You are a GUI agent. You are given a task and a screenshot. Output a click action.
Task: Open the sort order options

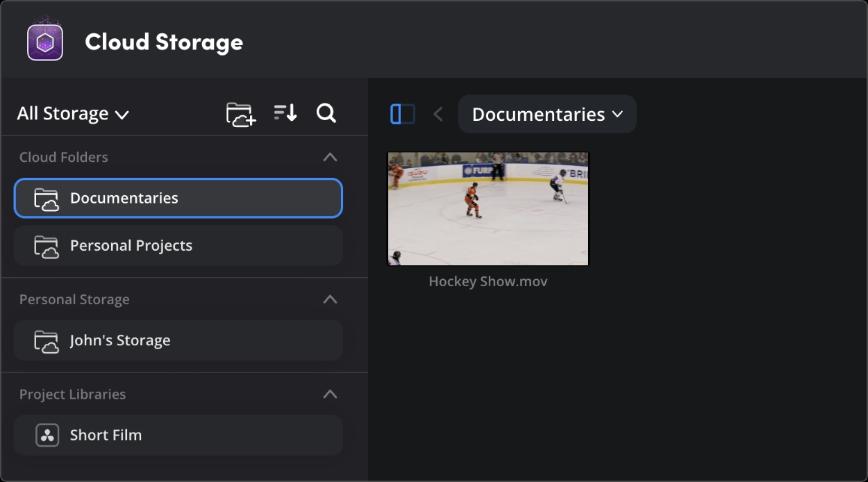285,113
